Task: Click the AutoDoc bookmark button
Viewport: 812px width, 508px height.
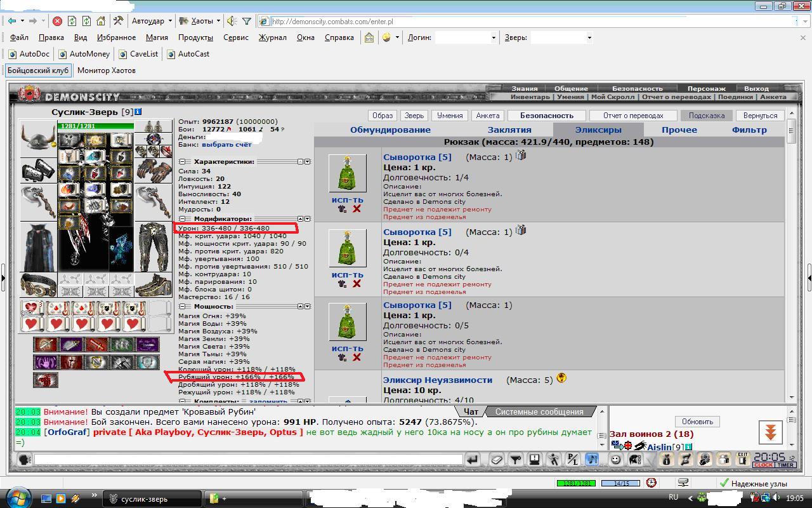Action: pos(29,54)
